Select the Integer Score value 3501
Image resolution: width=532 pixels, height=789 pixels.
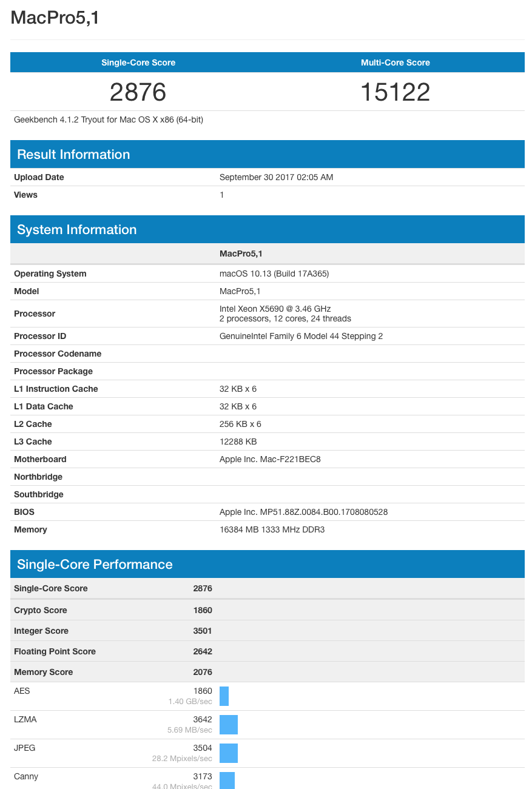click(x=203, y=631)
